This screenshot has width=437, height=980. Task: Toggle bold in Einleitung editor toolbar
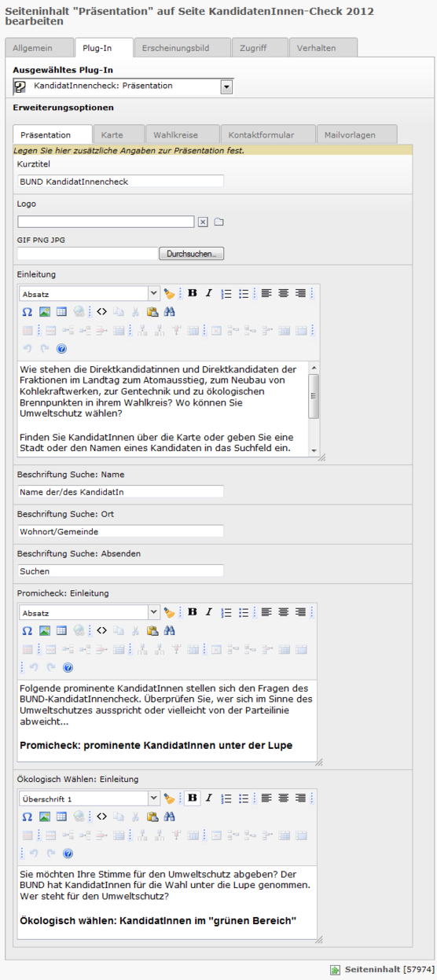[193, 293]
